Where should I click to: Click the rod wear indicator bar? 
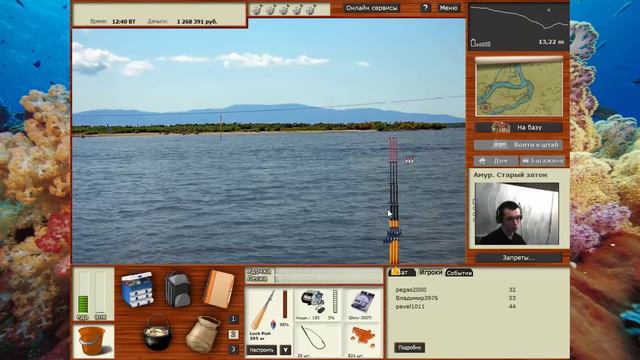(284, 304)
